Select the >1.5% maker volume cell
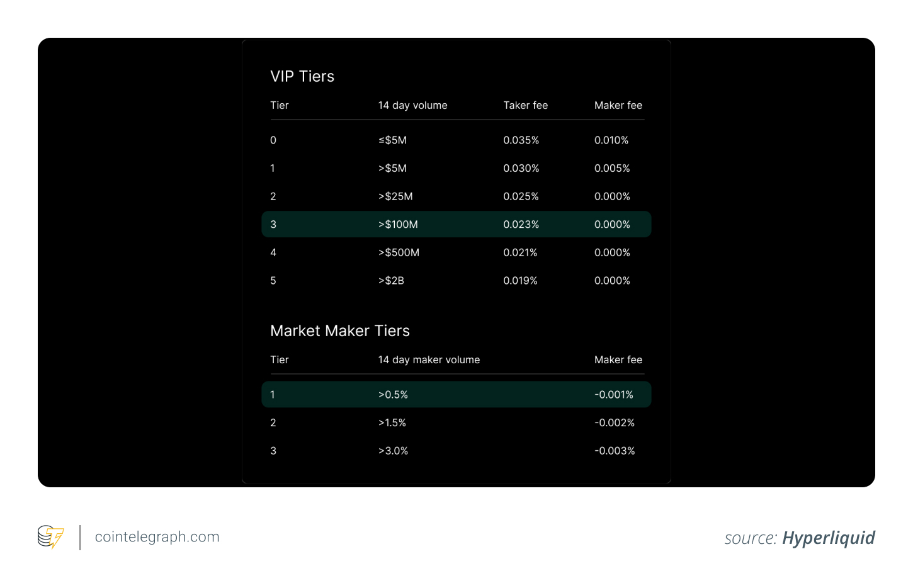Viewport: 913px width, 588px height. [392, 423]
